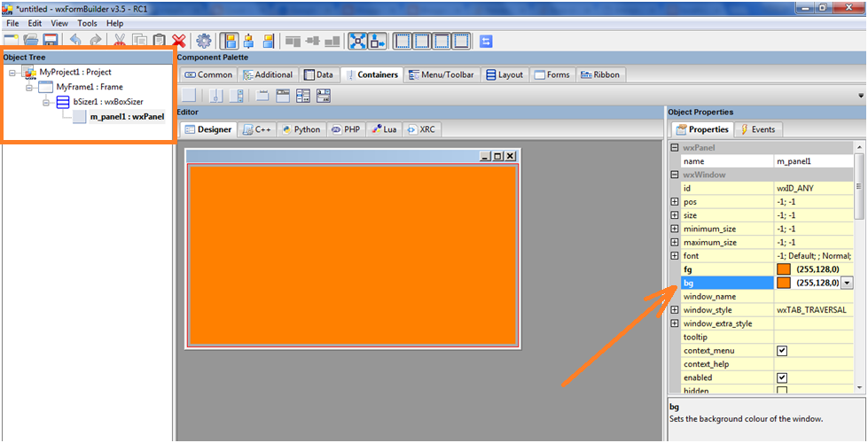Toggle the enabled property checkbox
This screenshot has width=868, height=443.
[782, 377]
